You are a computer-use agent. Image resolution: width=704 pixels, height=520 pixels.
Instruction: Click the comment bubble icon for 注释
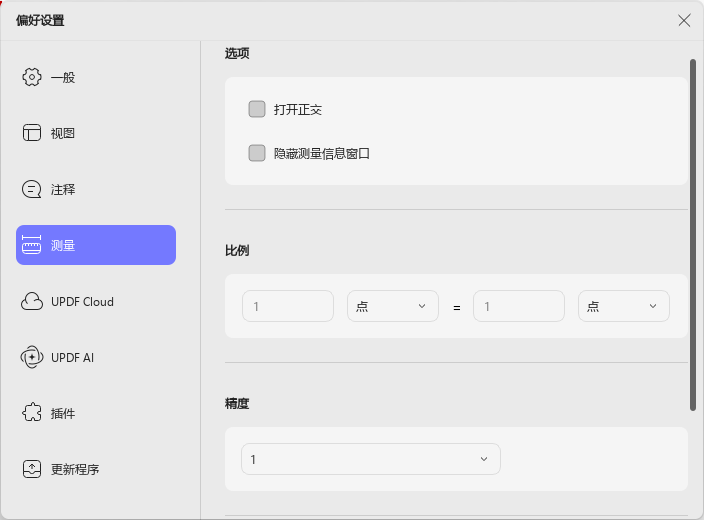(32, 189)
